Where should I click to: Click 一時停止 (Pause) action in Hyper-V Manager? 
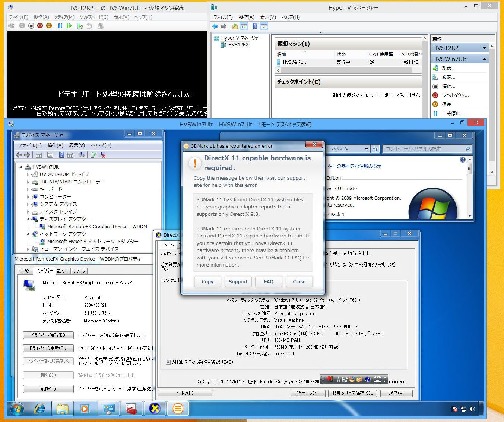coord(451,113)
